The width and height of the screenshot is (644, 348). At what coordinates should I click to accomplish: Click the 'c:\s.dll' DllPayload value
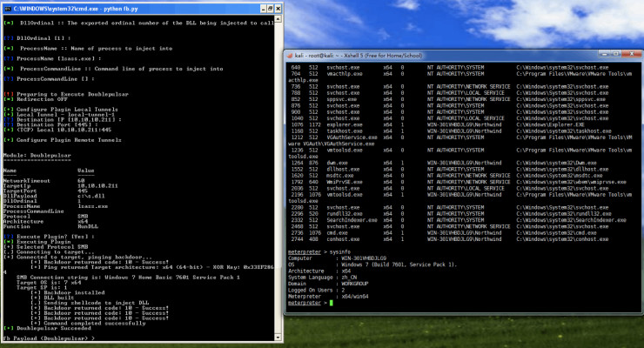point(91,196)
